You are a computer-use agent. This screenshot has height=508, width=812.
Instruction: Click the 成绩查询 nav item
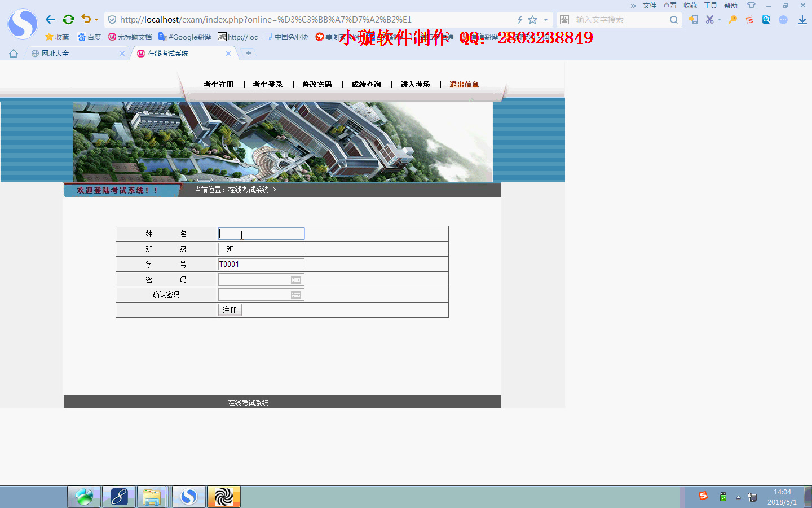point(366,85)
